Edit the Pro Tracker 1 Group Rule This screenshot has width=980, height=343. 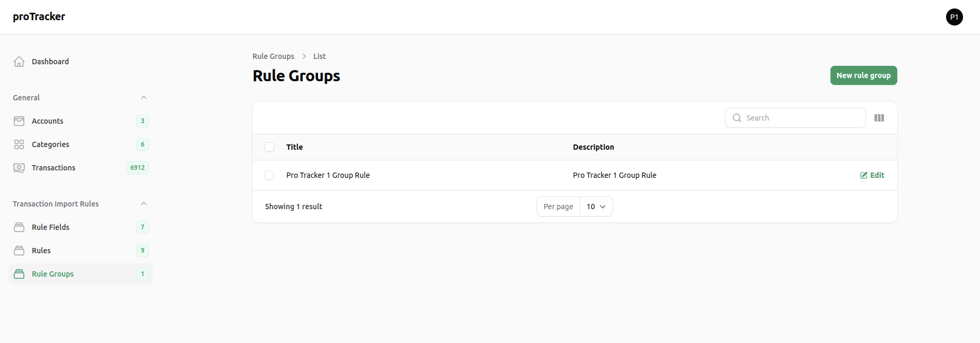click(x=872, y=175)
